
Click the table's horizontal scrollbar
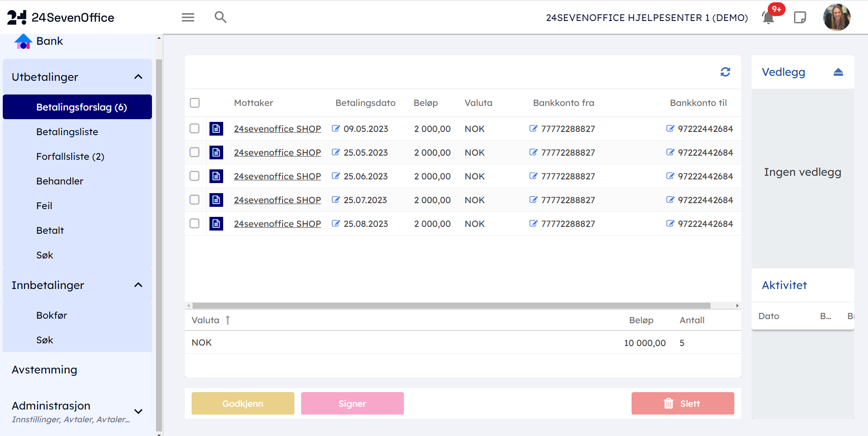tap(451, 306)
